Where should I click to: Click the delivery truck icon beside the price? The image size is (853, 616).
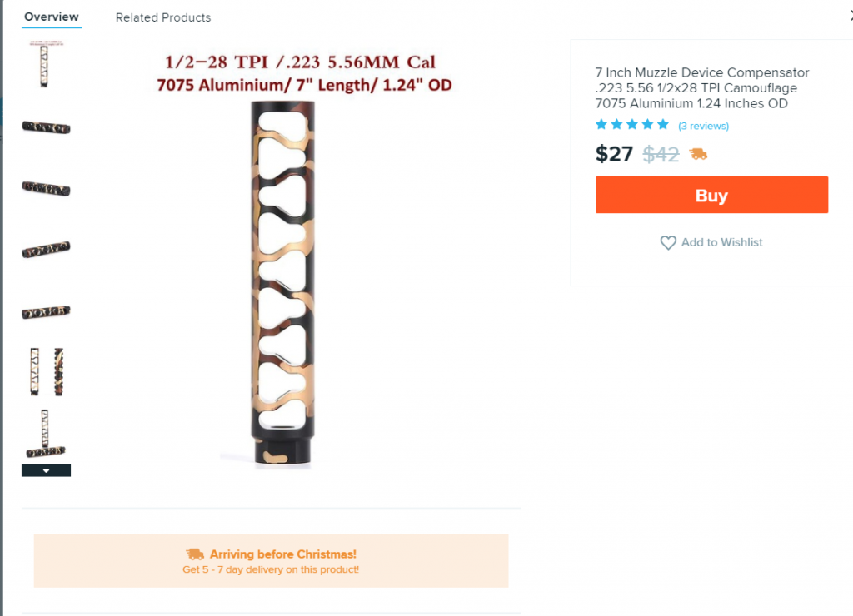pyautogui.click(x=698, y=154)
